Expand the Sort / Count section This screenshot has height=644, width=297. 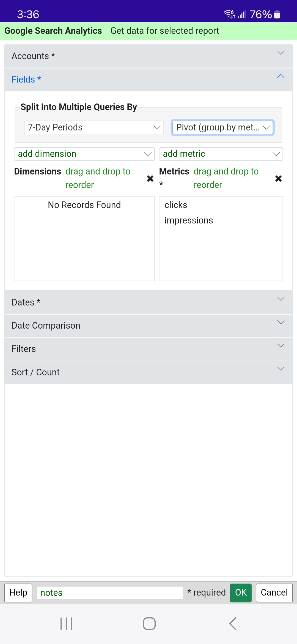tap(148, 372)
